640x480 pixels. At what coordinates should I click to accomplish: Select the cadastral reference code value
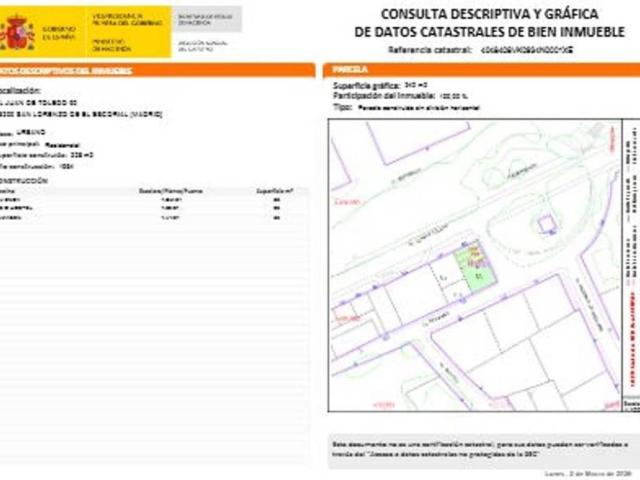[527, 50]
